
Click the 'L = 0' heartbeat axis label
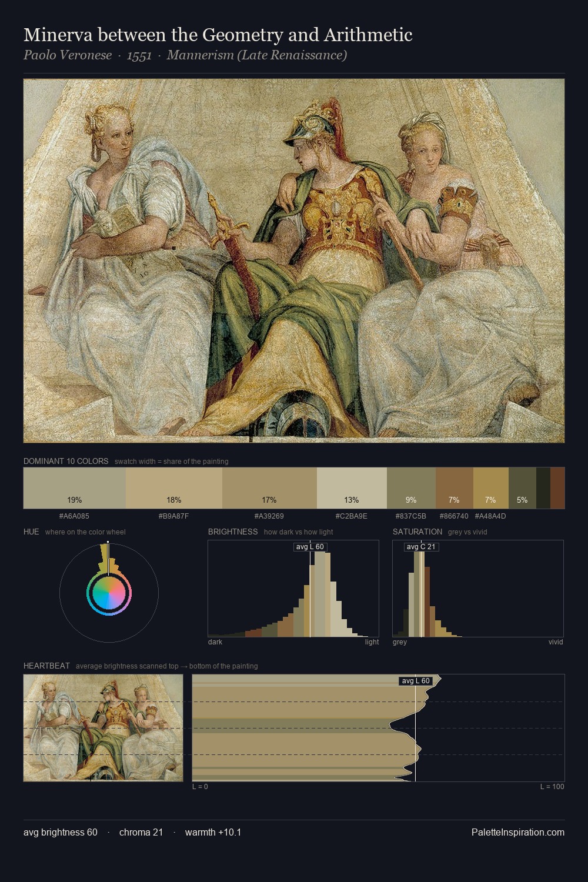pyautogui.click(x=200, y=787)
